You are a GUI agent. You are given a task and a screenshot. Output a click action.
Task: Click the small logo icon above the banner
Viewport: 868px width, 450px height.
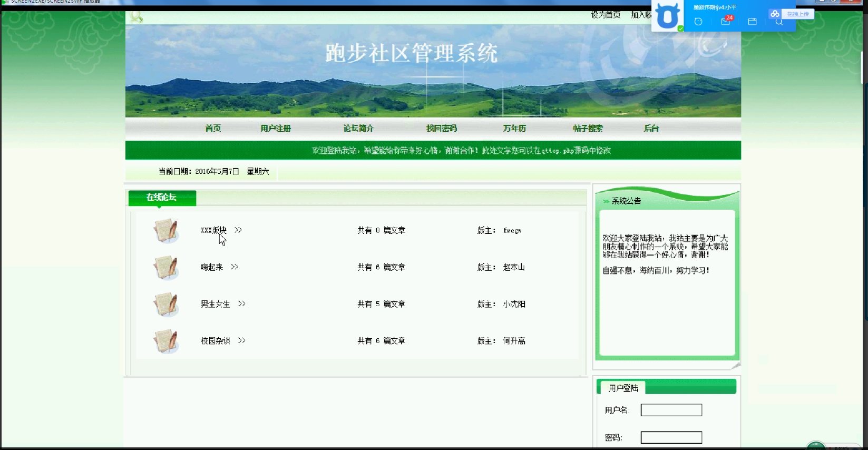coord(136,17)
